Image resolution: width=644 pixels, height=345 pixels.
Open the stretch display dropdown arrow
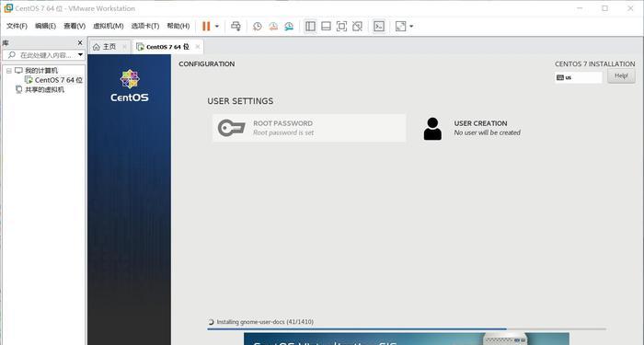pyautogui.click(x=411, y=27)
